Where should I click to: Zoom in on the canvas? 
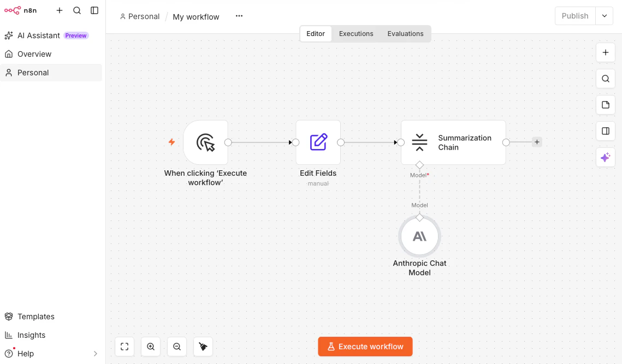pyautogui.click(x=151, y=347)
